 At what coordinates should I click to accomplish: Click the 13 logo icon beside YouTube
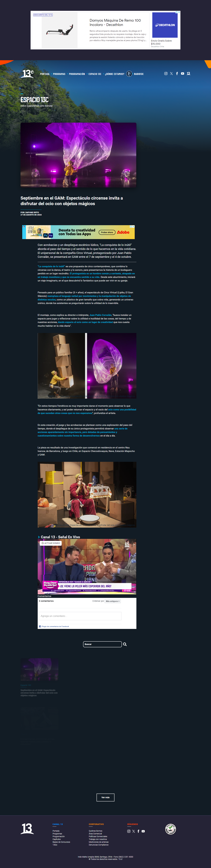[x=188, y=74]
